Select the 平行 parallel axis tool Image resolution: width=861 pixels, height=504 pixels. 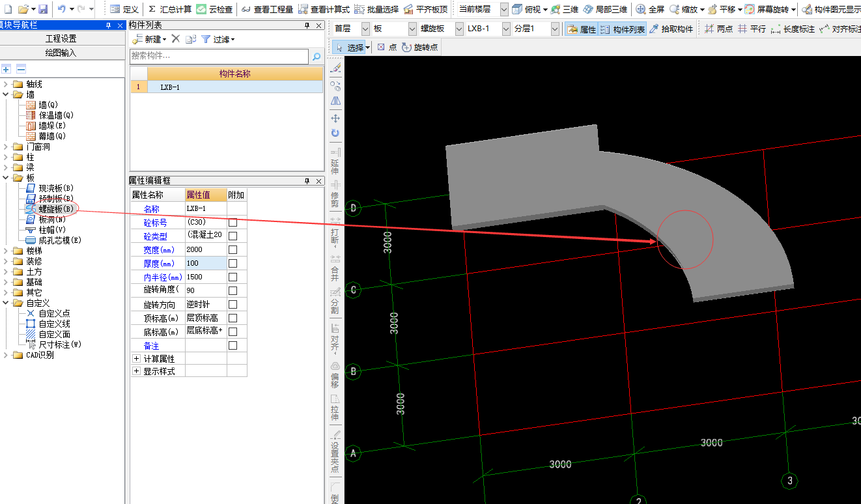pos(752,29)
